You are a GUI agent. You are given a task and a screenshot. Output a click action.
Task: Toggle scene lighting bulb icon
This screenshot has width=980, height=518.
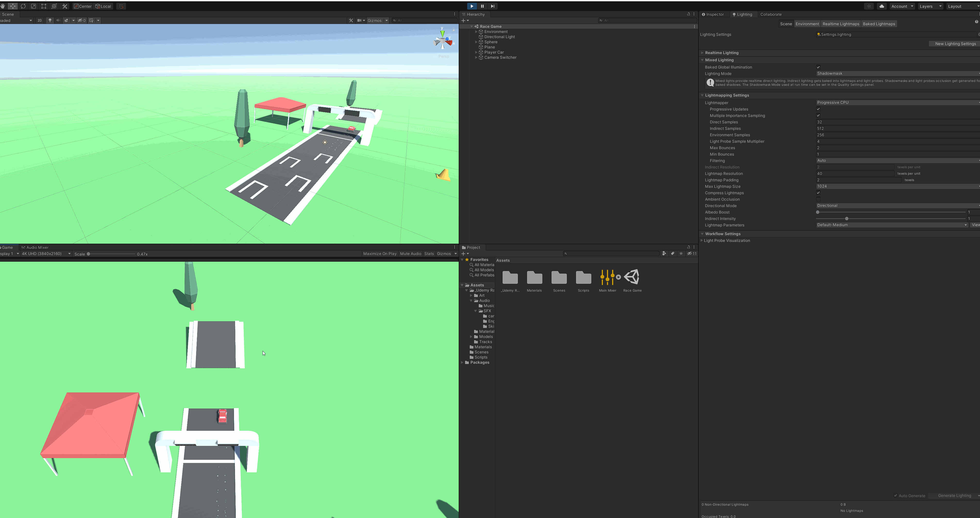pos(50,21)
